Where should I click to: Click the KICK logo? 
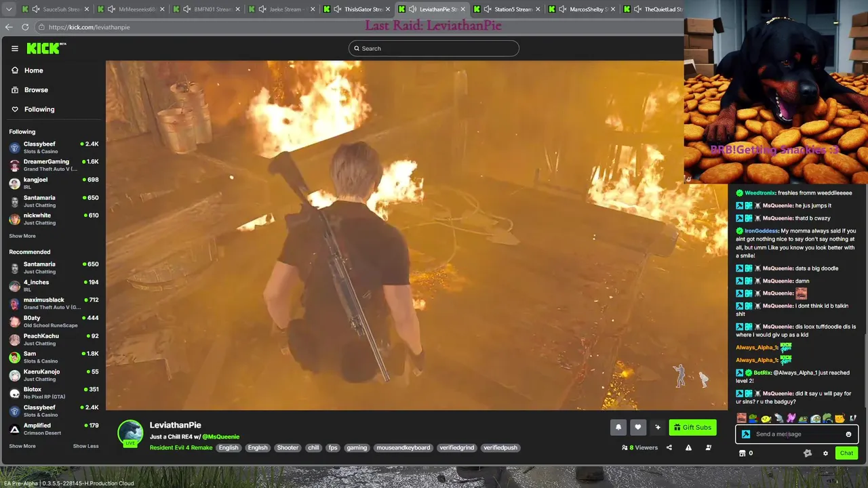point(46,48)
